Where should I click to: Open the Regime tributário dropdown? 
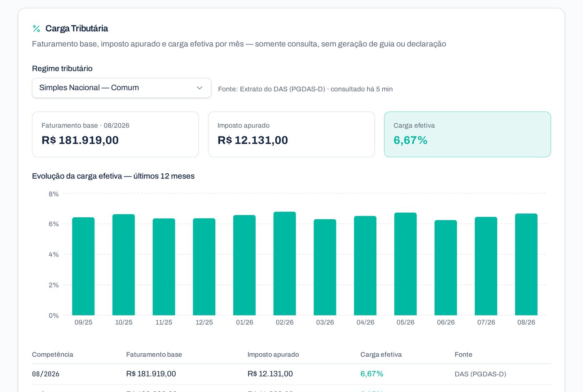pos(122,88)
